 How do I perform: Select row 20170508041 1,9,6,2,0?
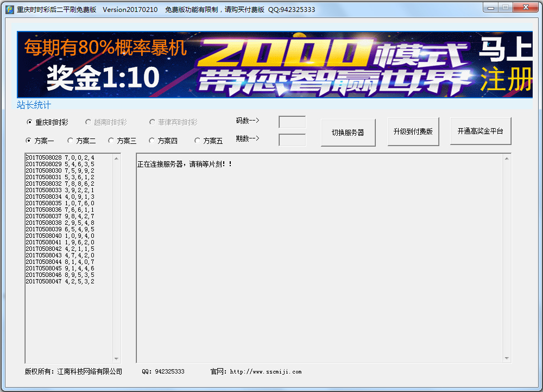tap(60, 242)
